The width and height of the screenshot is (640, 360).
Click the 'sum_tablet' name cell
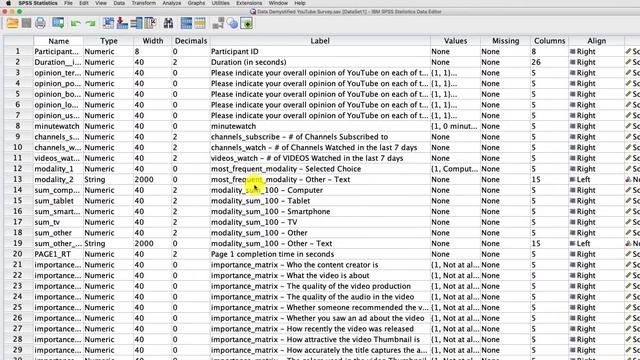pyautogui.click(x=58, y=201)
